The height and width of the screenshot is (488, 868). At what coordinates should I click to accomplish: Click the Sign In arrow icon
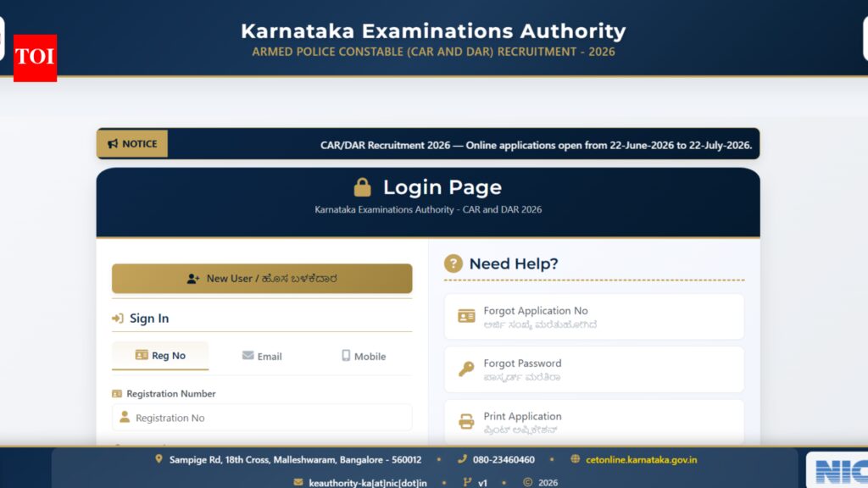(x=117, y=319)
